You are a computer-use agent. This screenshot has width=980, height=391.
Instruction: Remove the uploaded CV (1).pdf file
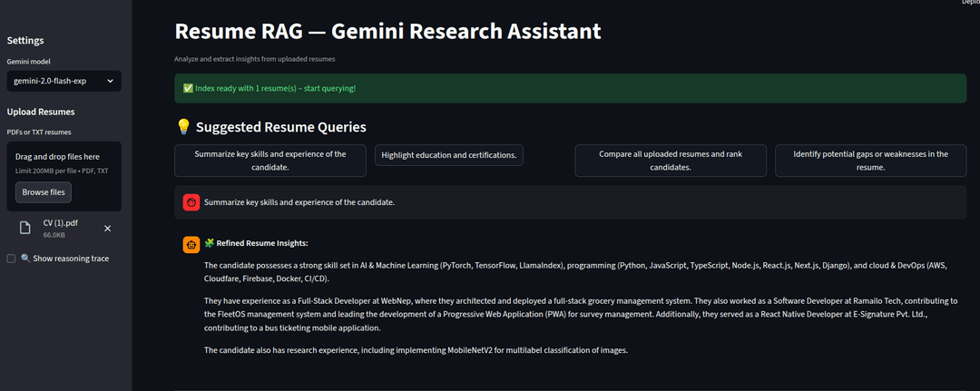click(x=107, y=229)
